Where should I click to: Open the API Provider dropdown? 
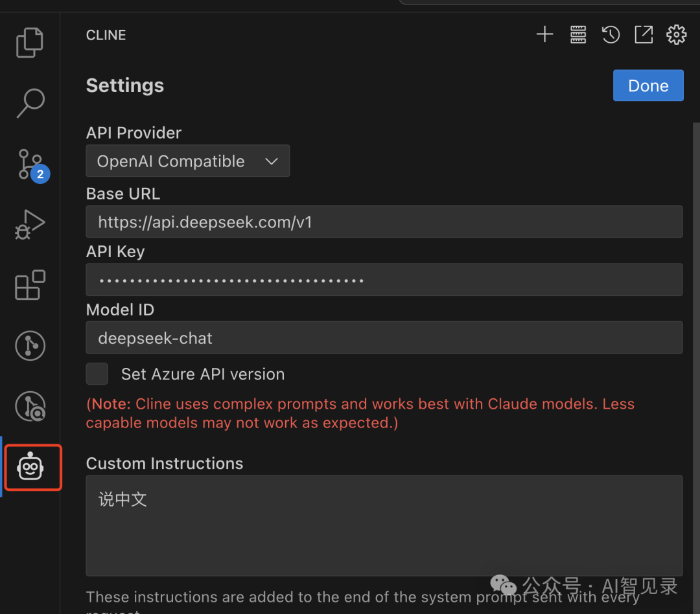tap(188, 161)
